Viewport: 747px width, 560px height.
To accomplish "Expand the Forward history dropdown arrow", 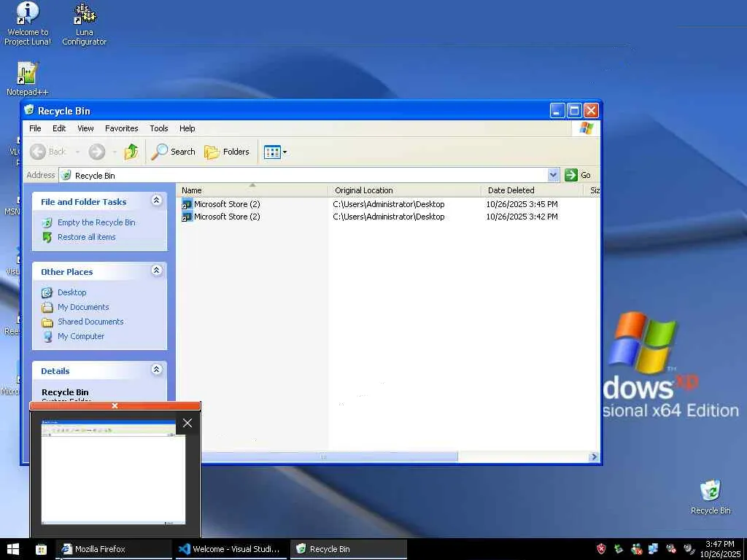I will coord(115,152).
